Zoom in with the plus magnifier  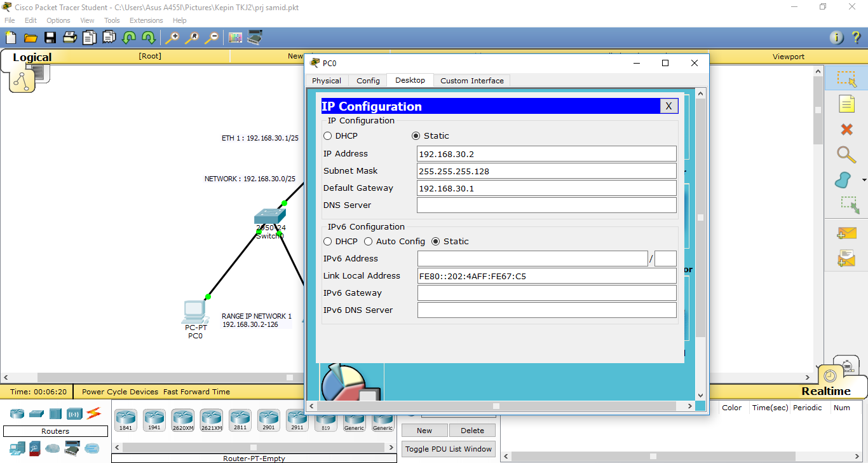172,38
